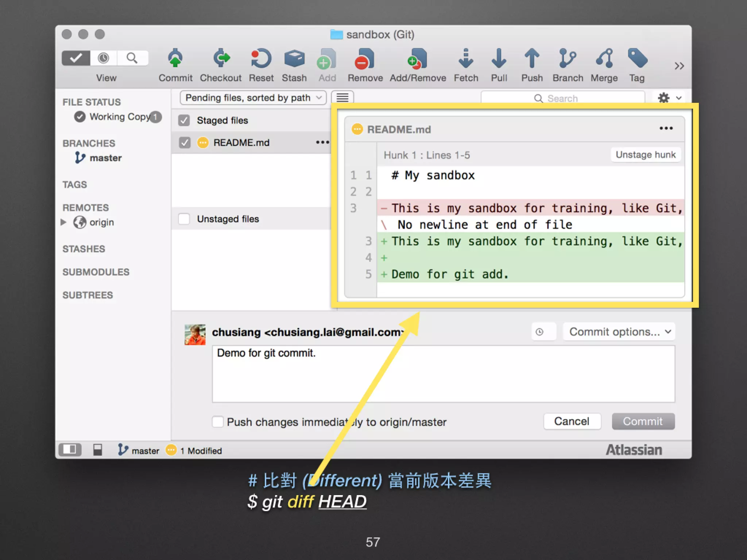Enable Push changes immediately to origin/master
This screenshot has width=747, height=560.
coord(218,422)
